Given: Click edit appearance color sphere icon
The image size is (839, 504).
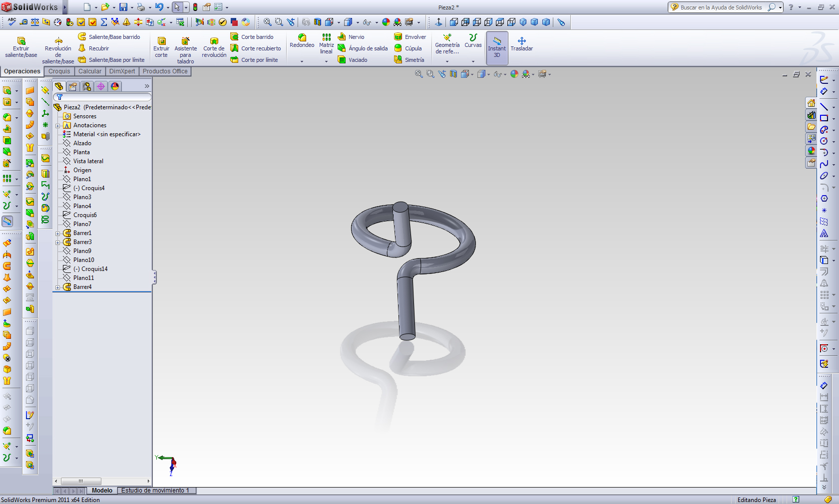Looking at the screenshot, I should [514, 74].
